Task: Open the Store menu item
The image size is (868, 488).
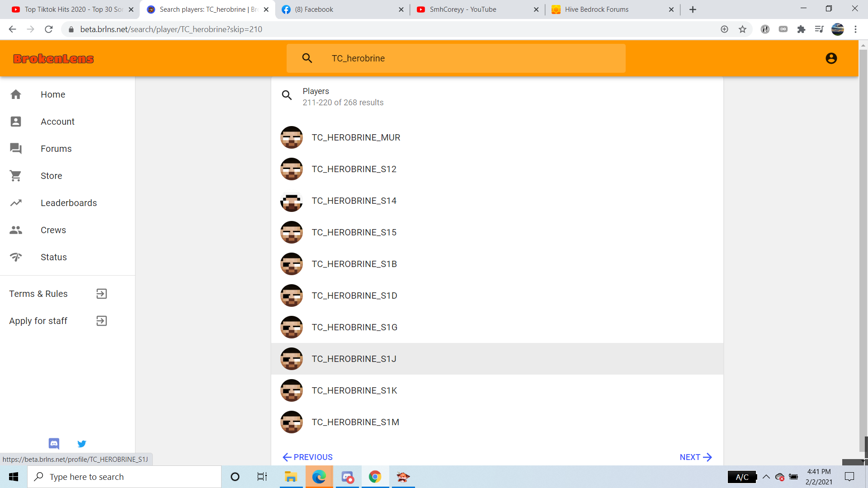Action: pos(67,176)
